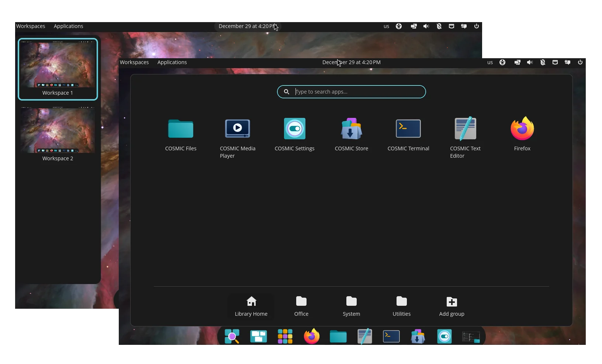Image resolution: width=602 pixels, height=364 pixels.
Task: Click the Add group button
Action: click(452, 306)
